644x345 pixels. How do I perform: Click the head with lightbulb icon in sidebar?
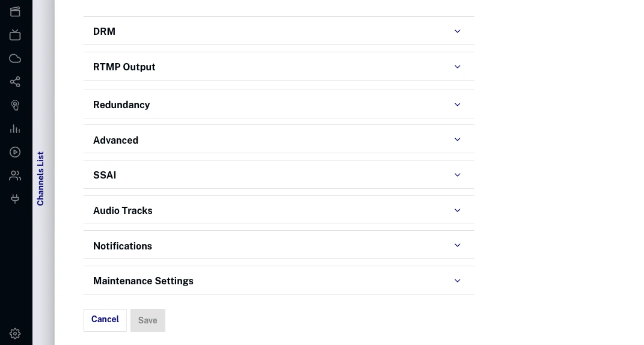click(15, 105)
